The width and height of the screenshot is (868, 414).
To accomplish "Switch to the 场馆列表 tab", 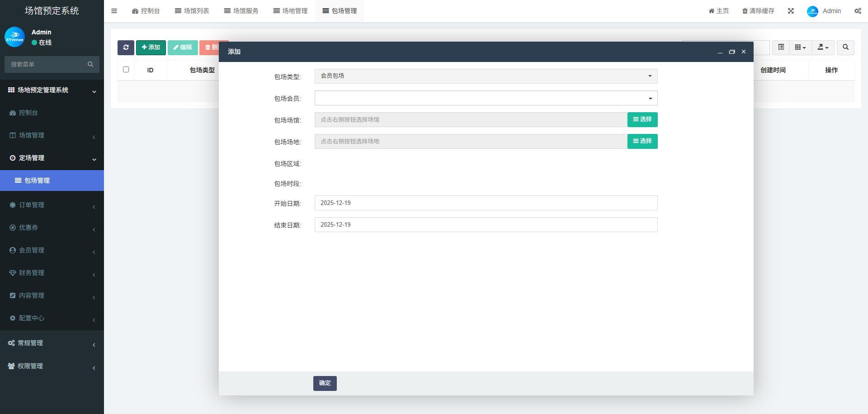I will click(x=192, y=11).
